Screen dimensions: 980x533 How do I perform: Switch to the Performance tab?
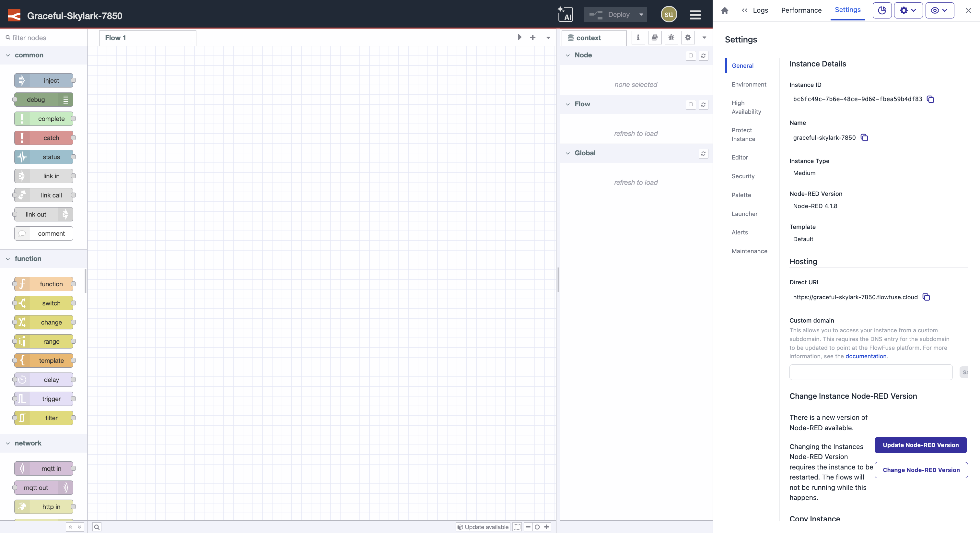click(801, 10)
